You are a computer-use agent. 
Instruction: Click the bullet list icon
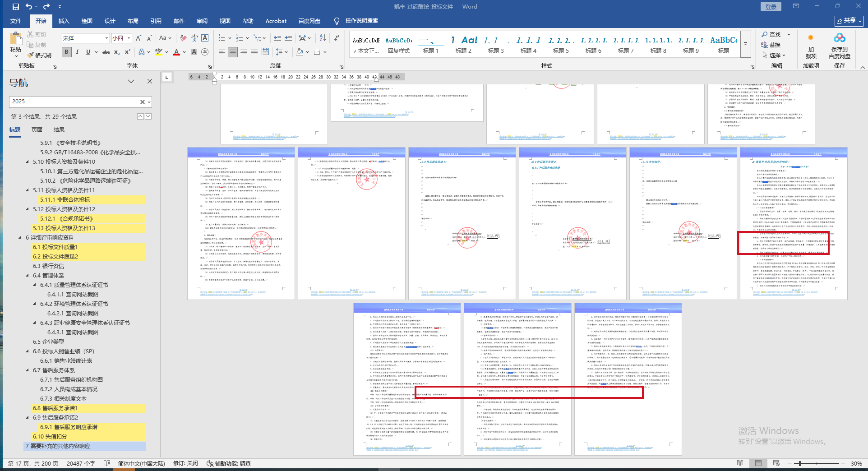pos(222,38)
